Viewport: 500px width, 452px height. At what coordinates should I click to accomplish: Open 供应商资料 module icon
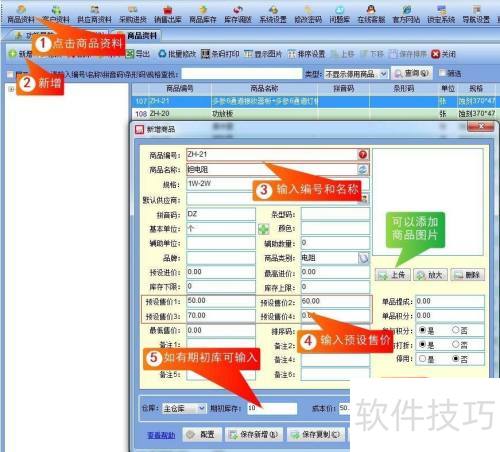pyautogui.click(x=94, y=14)
